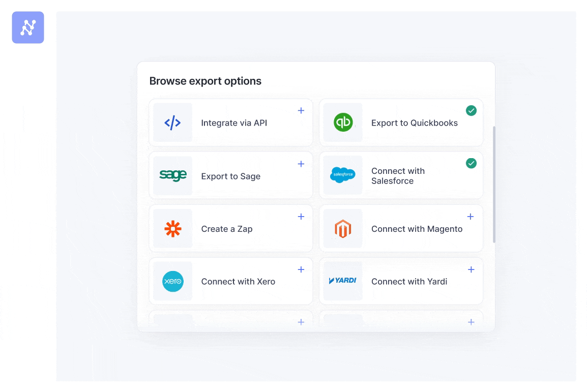This screenshot has height=392, width=587.
Task: Click the API code brackets icon
Action: [x=172, y=123]
